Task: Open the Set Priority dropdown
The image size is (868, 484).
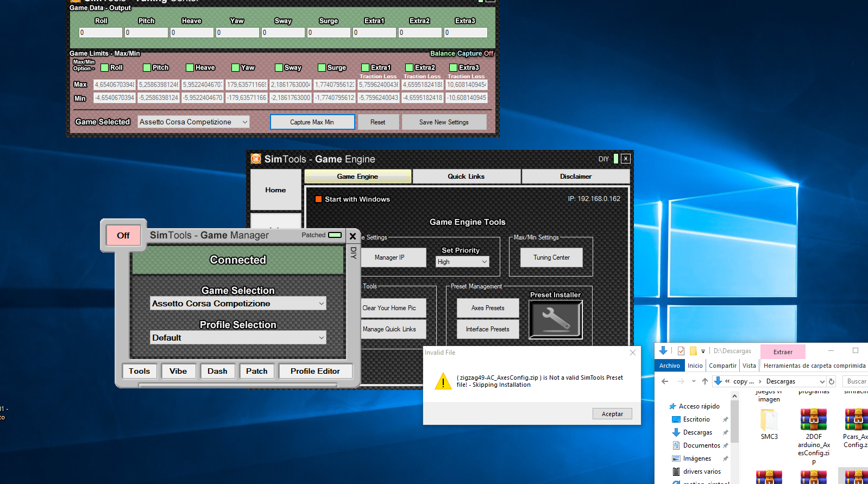Action: point(463,262)
